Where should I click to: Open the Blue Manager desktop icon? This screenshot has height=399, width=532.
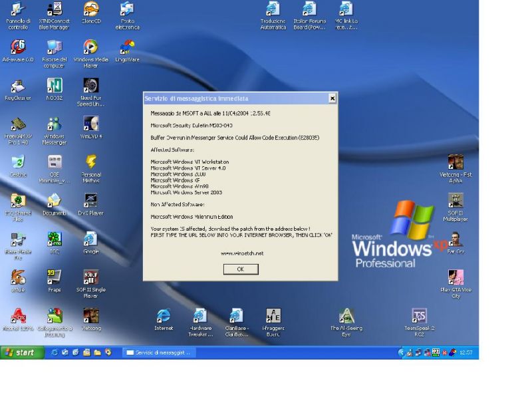55,16
